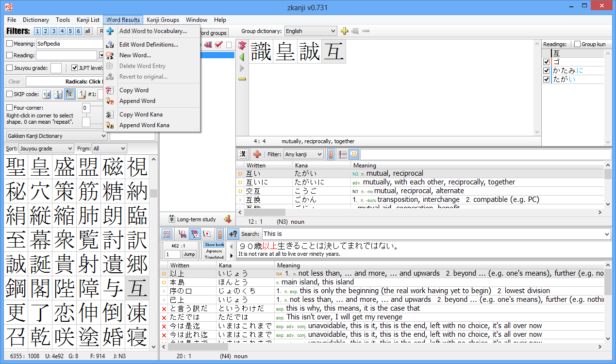Click the Jump button
Screen dimensions: 616x364
(189, 254)
